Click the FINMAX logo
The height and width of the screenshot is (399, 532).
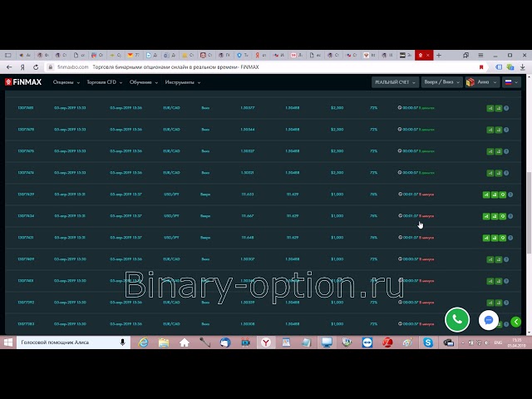pyautogui.click(x=24, y=82)
